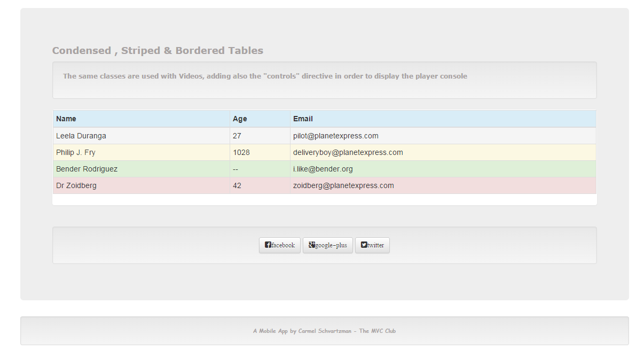Click the Email column header
This screenshot has width=644, height=358.
303,119
